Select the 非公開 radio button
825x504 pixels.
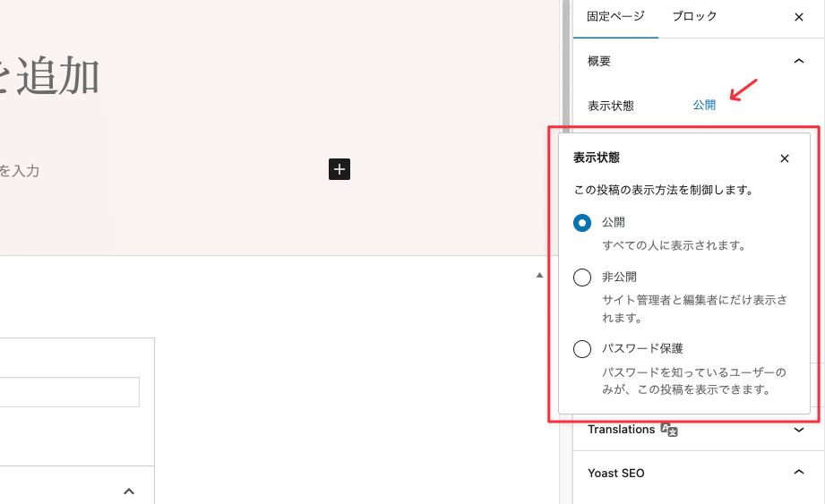point(582,278)
